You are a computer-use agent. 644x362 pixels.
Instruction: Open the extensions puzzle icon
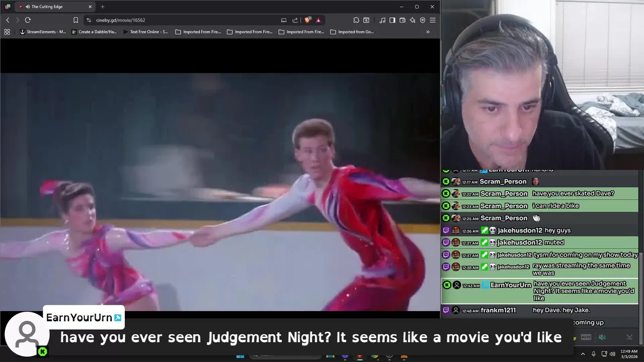(x=356, y=20)
